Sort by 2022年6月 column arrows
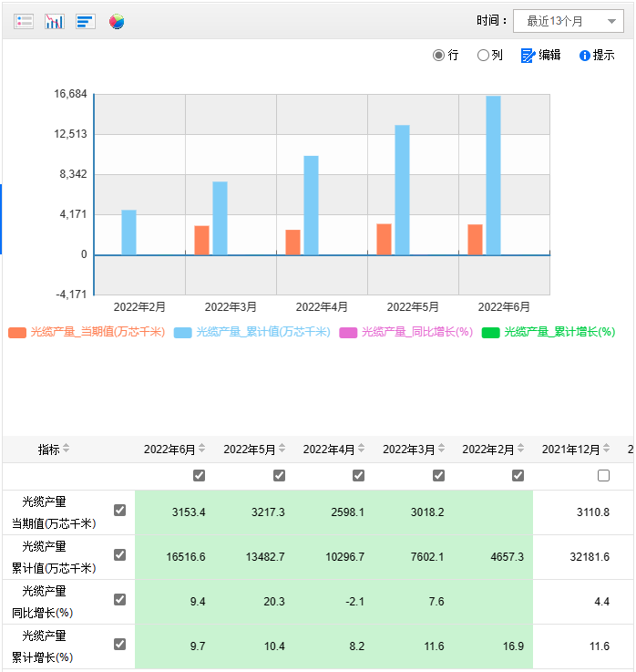The width and height of the screenshot is (636, 672). coord(202,449)
